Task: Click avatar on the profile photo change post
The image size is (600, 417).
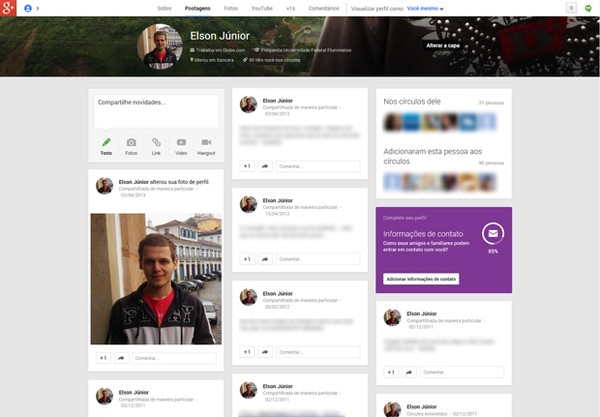Action: coord(104,186)
